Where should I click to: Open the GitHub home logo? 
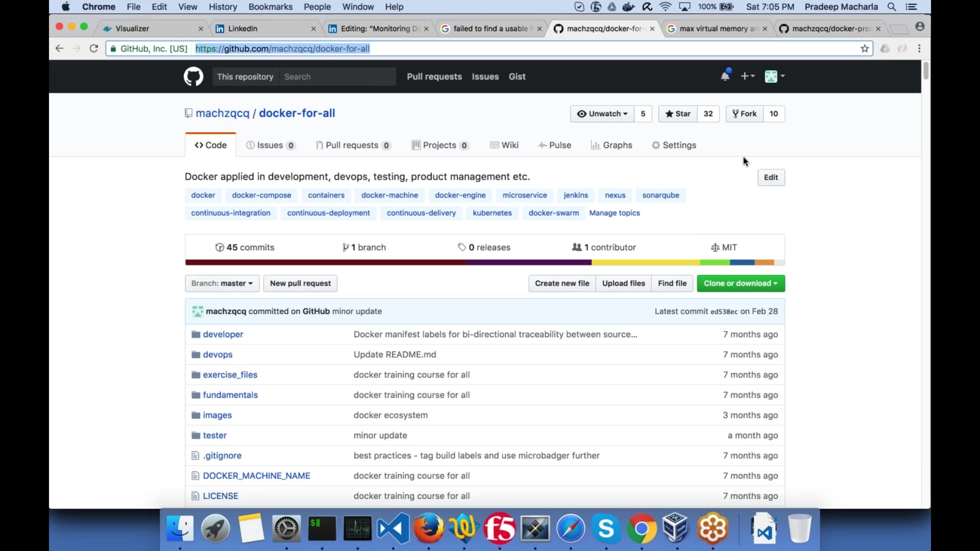(x=193, y=76)
